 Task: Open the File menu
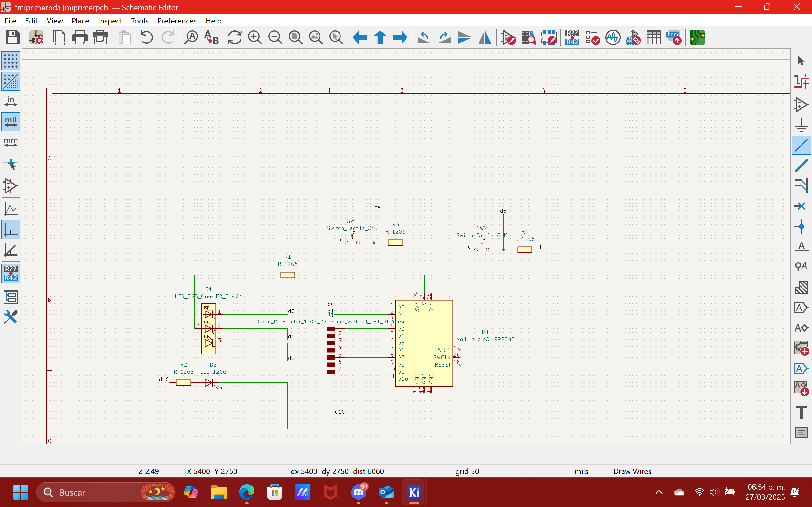[10, 21]
